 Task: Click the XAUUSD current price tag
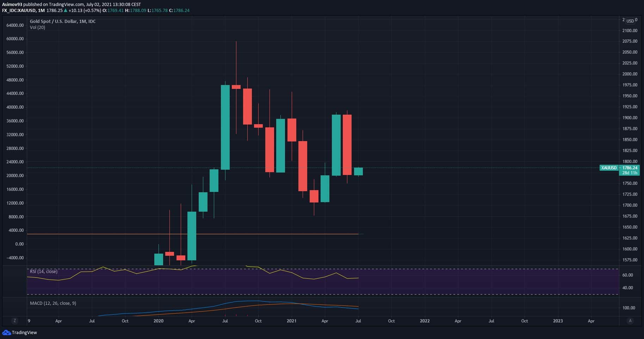608,168
